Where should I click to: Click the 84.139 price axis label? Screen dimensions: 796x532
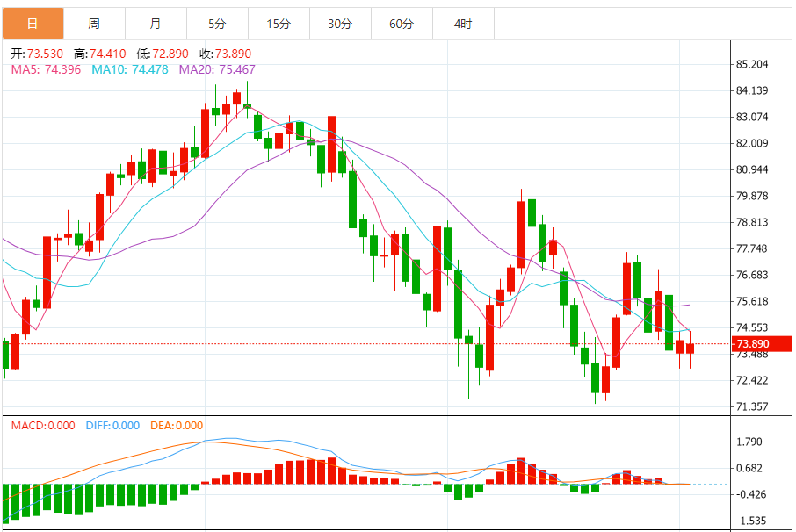[x=752, y=90]
